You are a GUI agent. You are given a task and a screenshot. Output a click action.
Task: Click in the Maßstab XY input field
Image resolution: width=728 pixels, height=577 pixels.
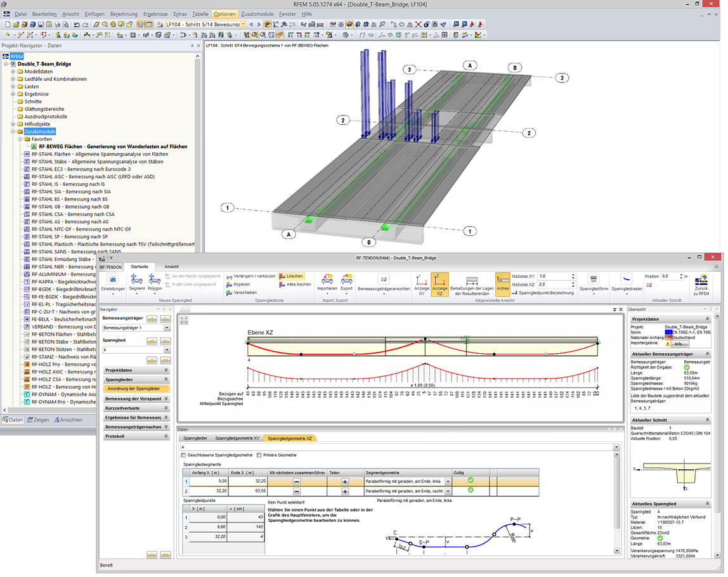[x=554, y=276]
